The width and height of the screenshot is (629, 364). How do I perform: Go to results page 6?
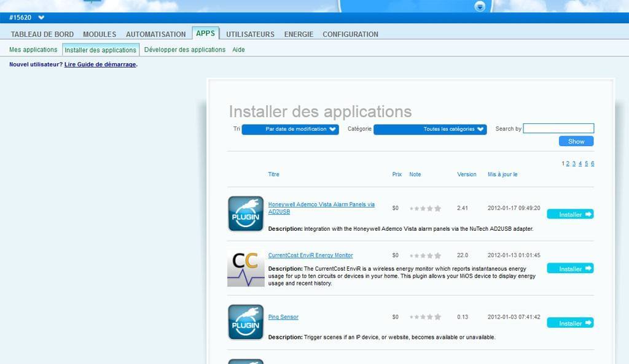click(x=593, y=163)
